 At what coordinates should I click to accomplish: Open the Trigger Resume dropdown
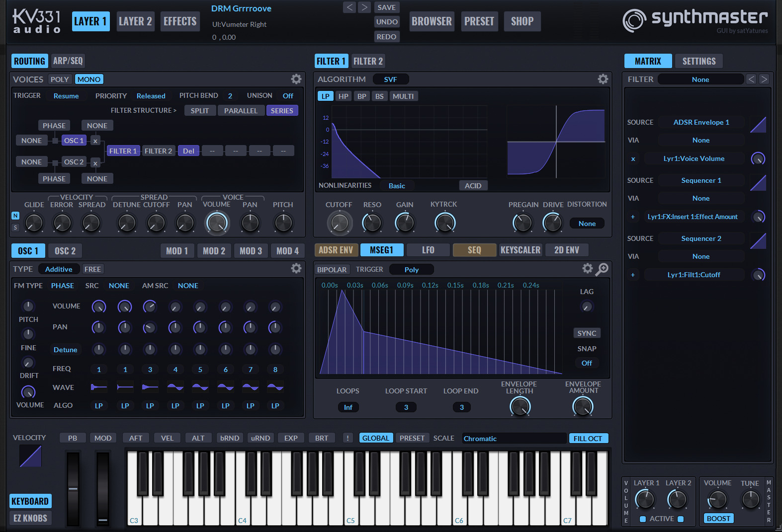(x=66, y=96)
